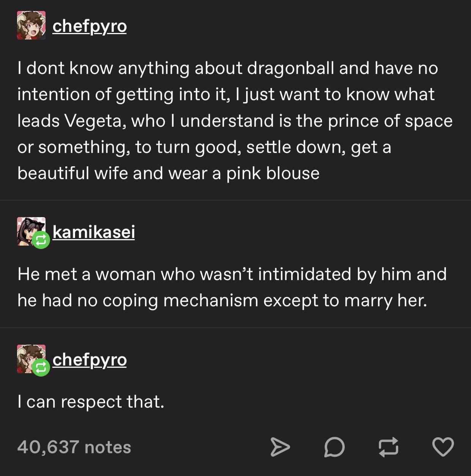
Task: View the 40,637 notes
Action: tap(74, 447)
